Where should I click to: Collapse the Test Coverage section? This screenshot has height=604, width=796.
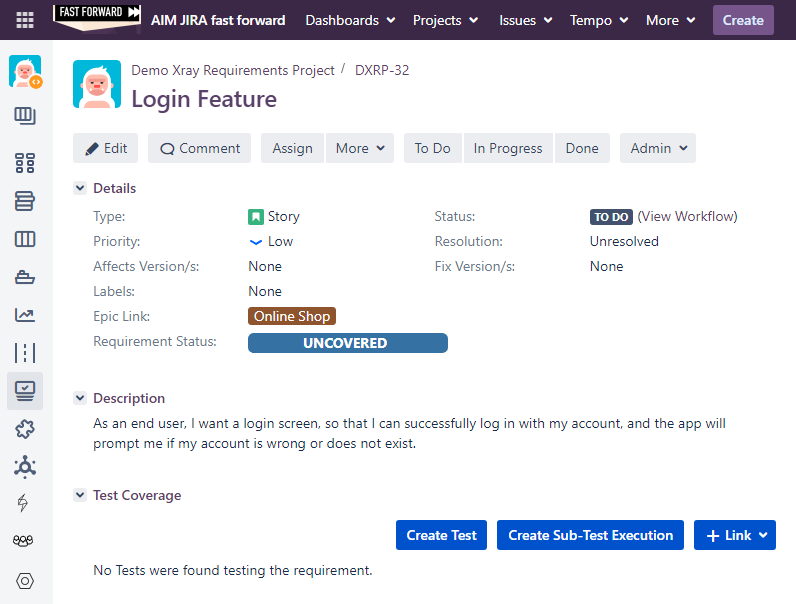point(80,495)
